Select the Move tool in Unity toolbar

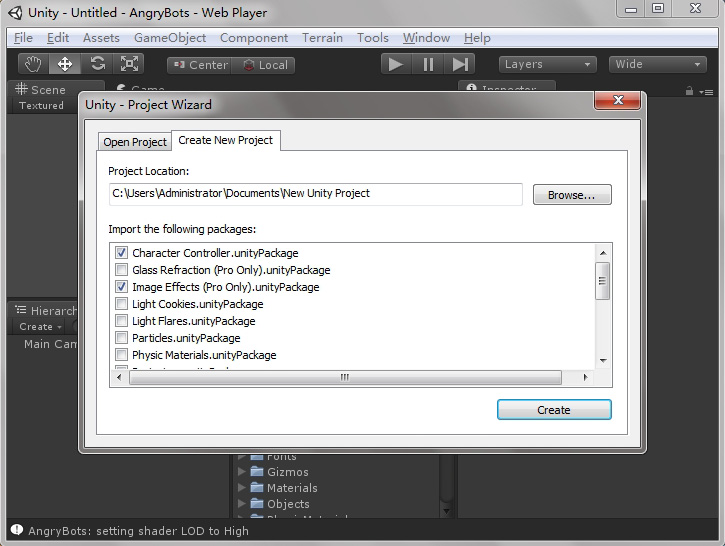coord(65,64)
